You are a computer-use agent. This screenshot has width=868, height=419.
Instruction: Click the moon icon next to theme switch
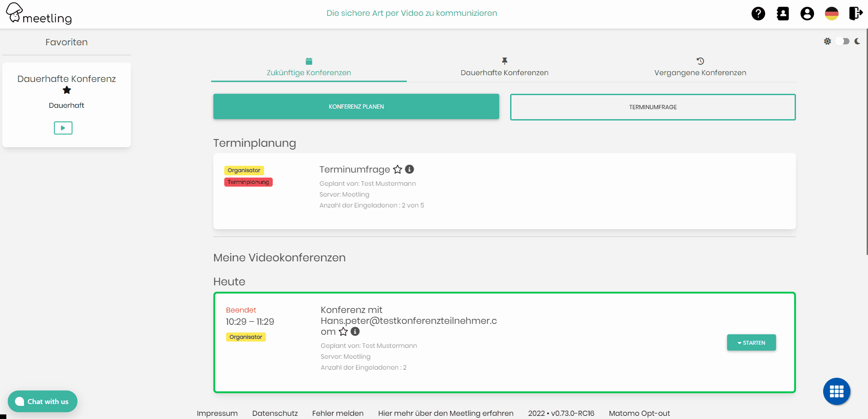point(858,41)
